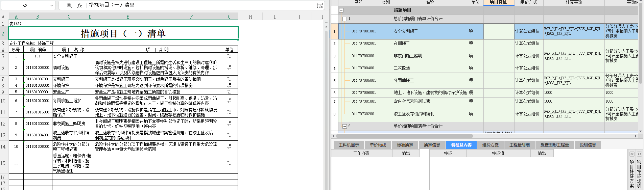Click the fx insert function icon
644x190 pixels.
[x=80, y=5]
